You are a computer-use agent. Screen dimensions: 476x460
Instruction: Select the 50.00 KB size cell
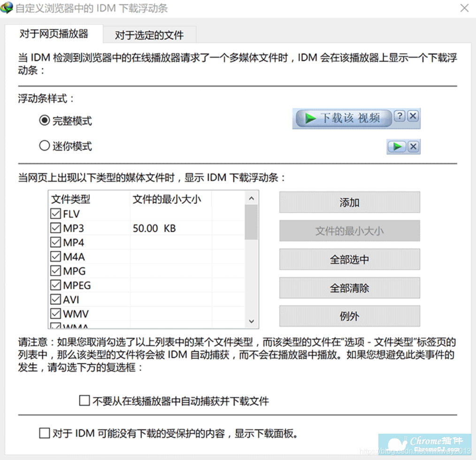point(154,228)
